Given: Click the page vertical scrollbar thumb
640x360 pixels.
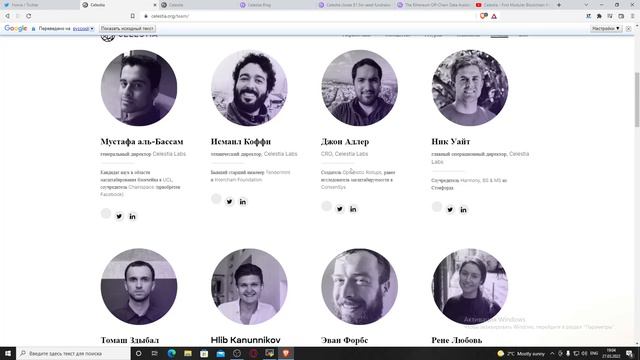Looking at the screenshot, I should click(x=637, y=99).
